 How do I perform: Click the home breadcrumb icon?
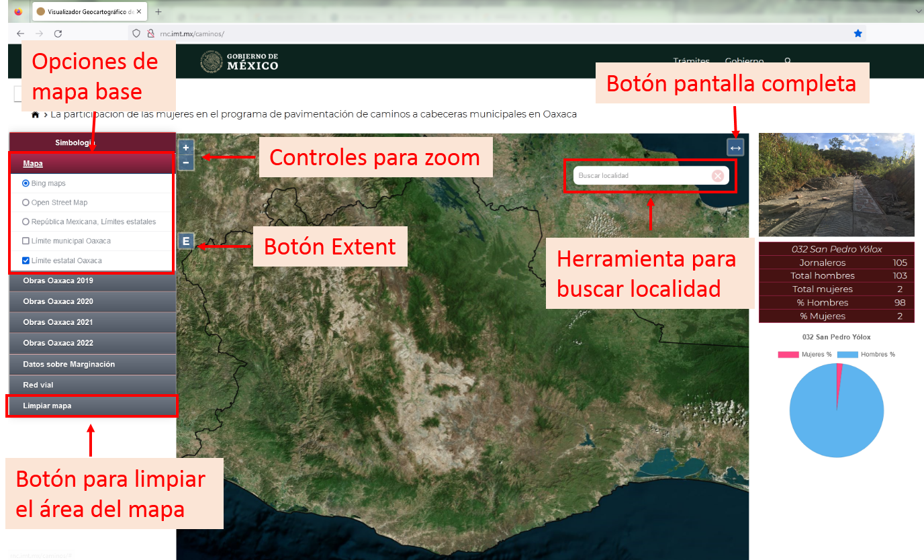(35, 114)
